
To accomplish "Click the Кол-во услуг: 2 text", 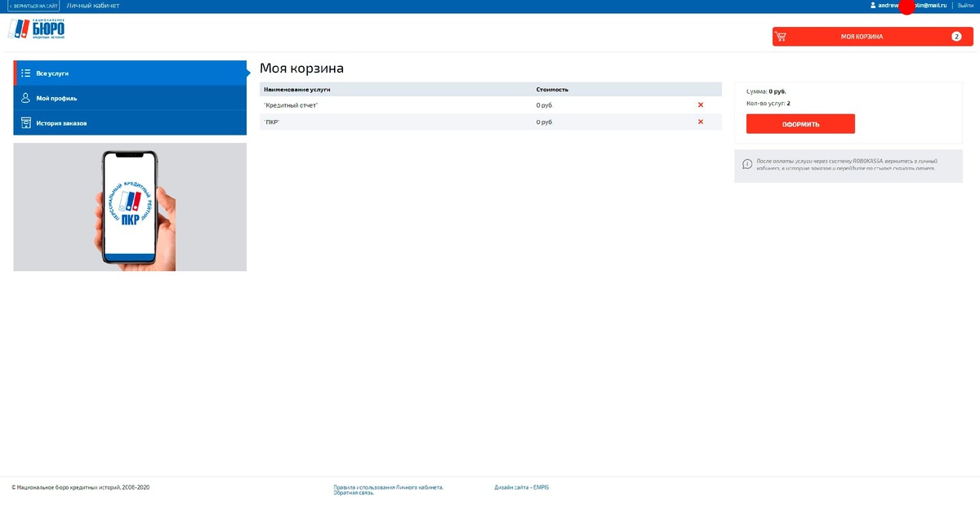I will pos(768,104).
